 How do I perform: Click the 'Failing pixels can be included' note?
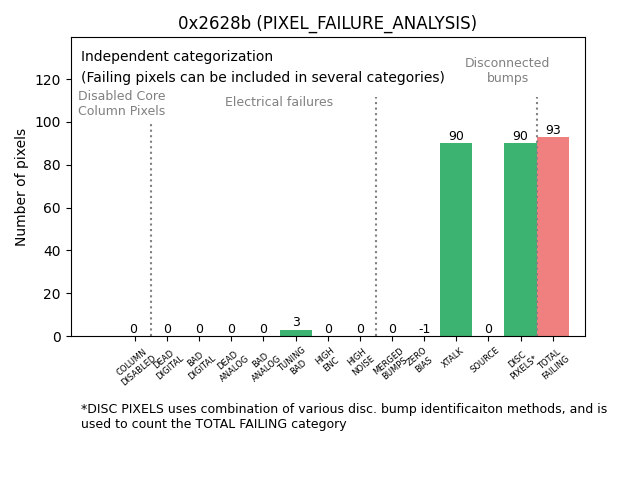point(263,77)
